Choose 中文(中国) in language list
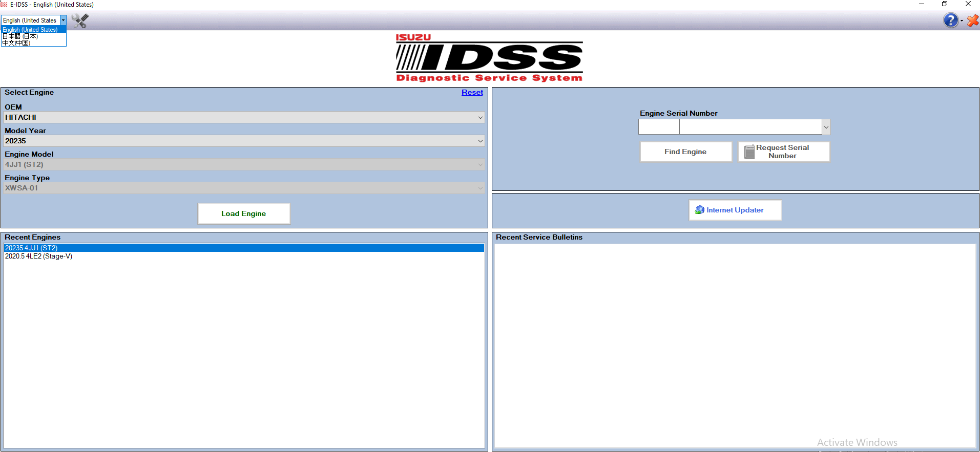The image size is (980, 452). [x=16, y=43]
